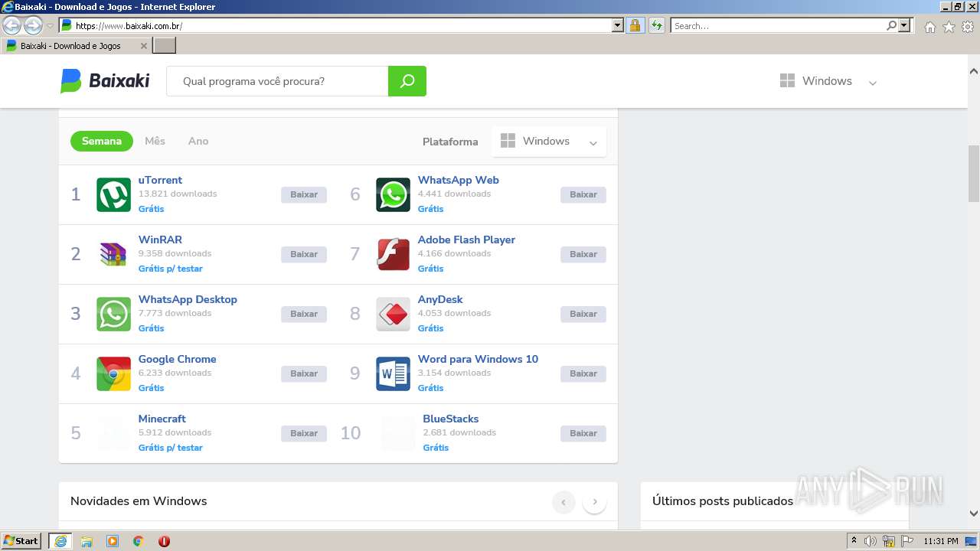Viewport: 980px width, 551px height.
Task: Click the volume speaker tray icon
Action: pyautogui.click(x=871, y=541)
